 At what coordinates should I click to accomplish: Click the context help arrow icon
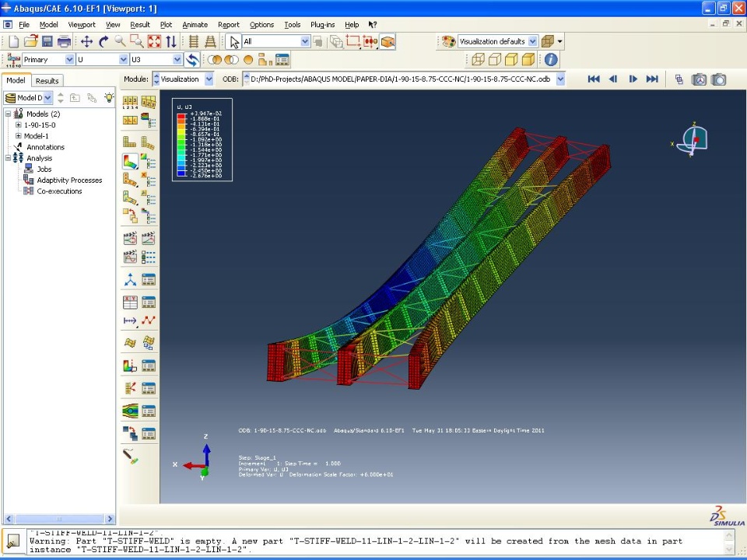coord(373,24)
